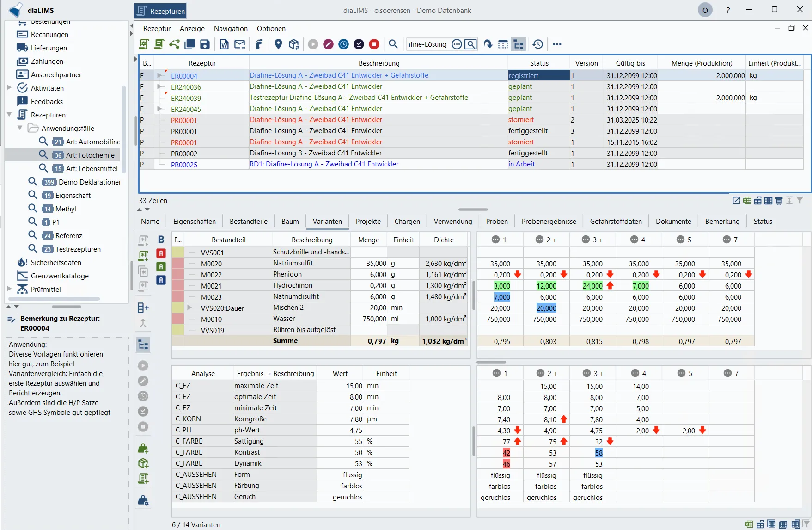Click the Rezepturen module button in title bar
The height and width of the screenshot is (530, 812).
coord(160,11)
